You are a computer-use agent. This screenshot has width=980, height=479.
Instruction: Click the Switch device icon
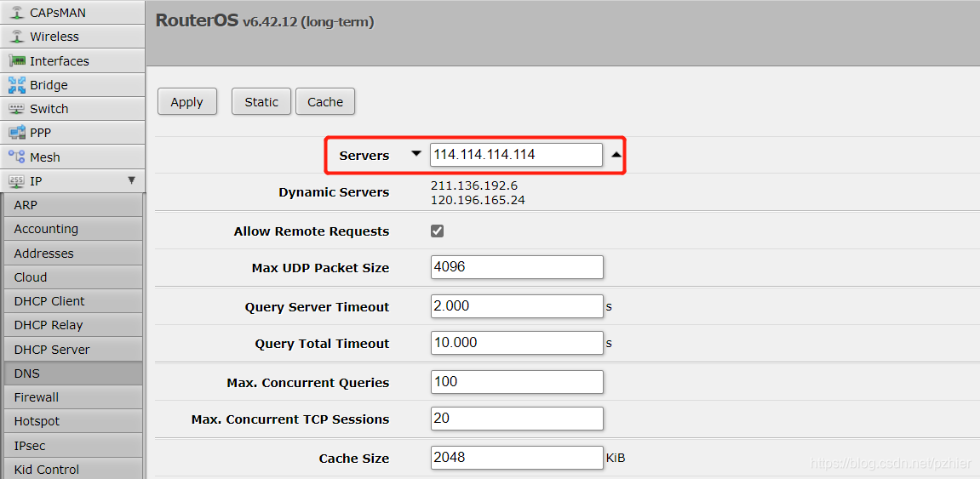point(18,109)
